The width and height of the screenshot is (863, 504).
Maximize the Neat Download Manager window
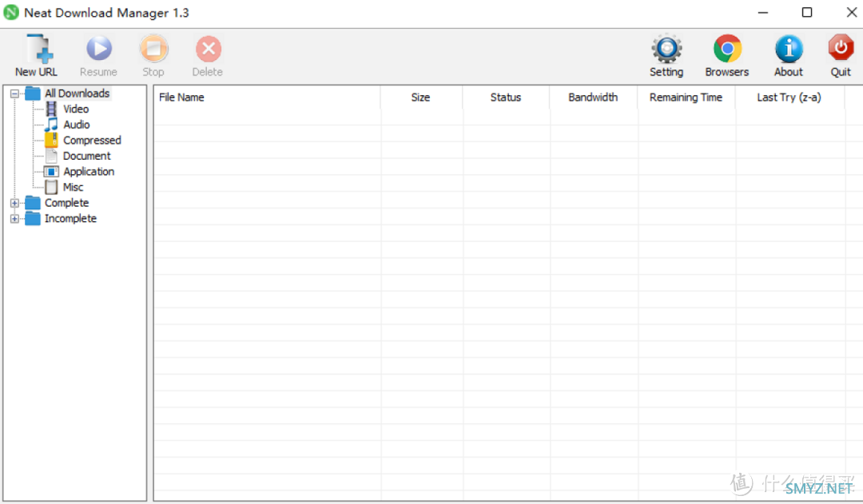pyautogui.click(x=807, y=13)
